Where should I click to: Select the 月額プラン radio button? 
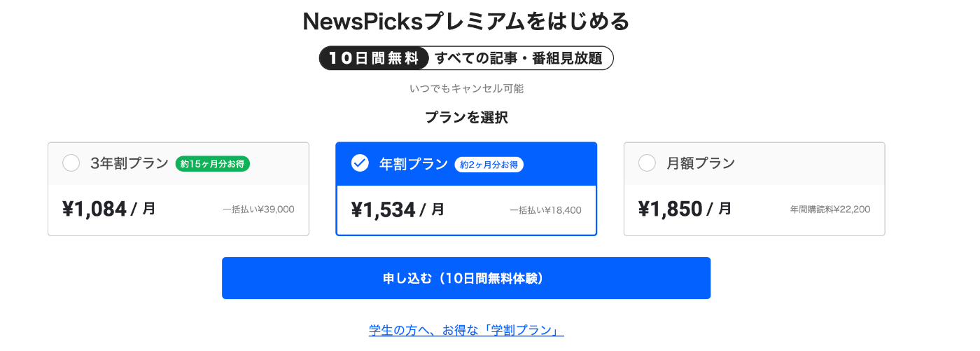[647, 163]
